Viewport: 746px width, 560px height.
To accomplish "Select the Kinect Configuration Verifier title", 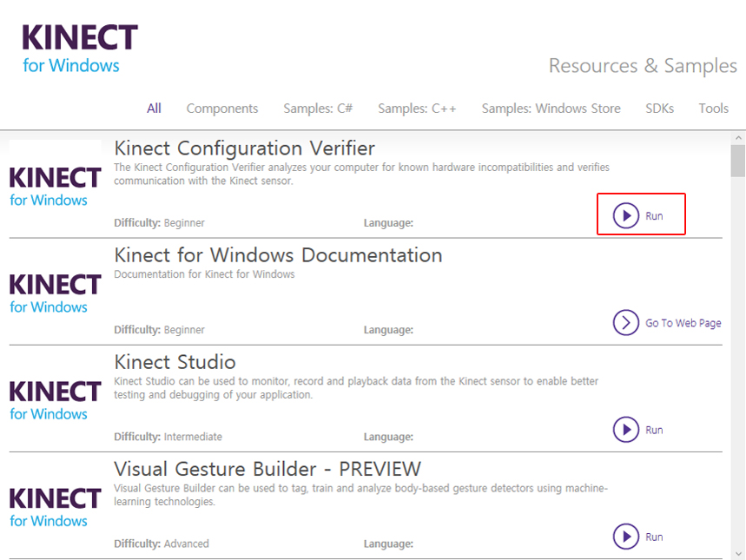I will [245, 148].
